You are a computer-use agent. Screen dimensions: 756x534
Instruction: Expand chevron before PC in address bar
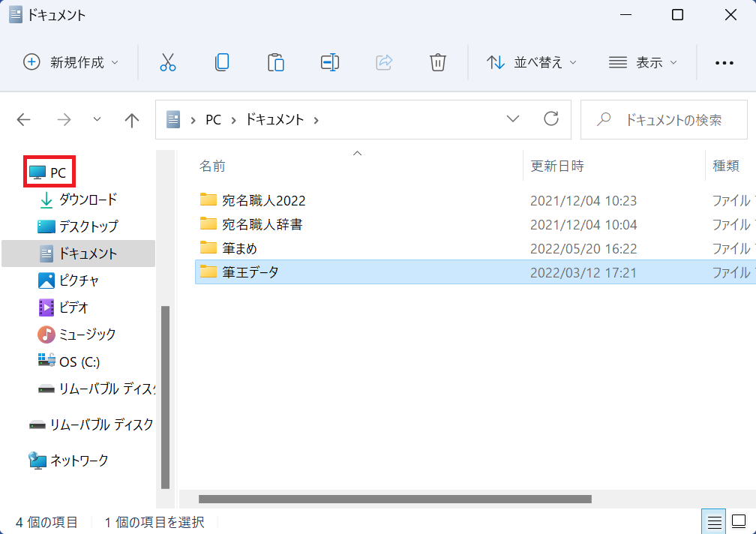tap(193, 120)
